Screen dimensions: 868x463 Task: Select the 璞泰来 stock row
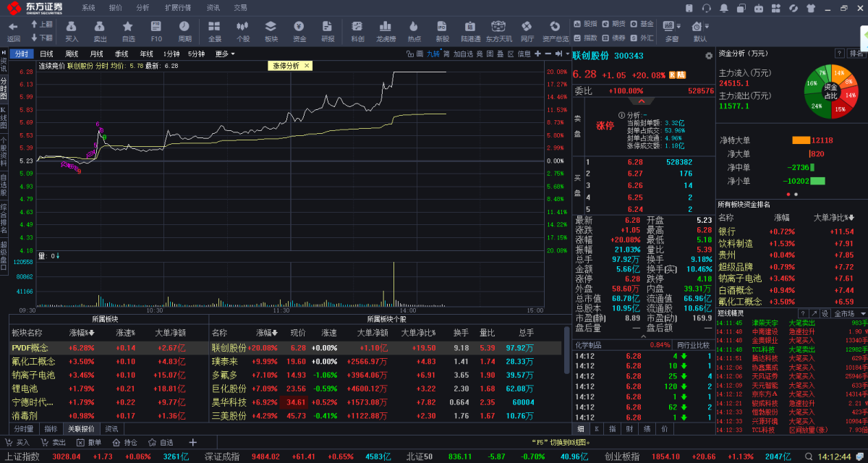pos(386,361)
